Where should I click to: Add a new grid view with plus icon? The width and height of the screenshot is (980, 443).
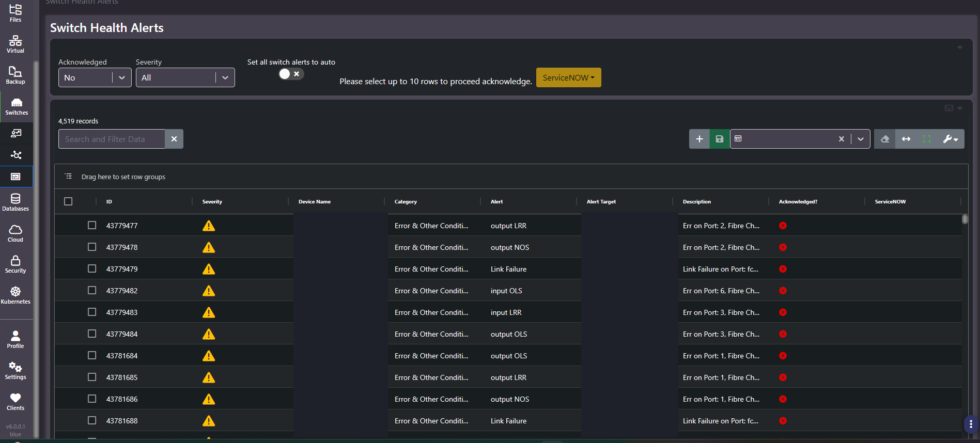699,139
